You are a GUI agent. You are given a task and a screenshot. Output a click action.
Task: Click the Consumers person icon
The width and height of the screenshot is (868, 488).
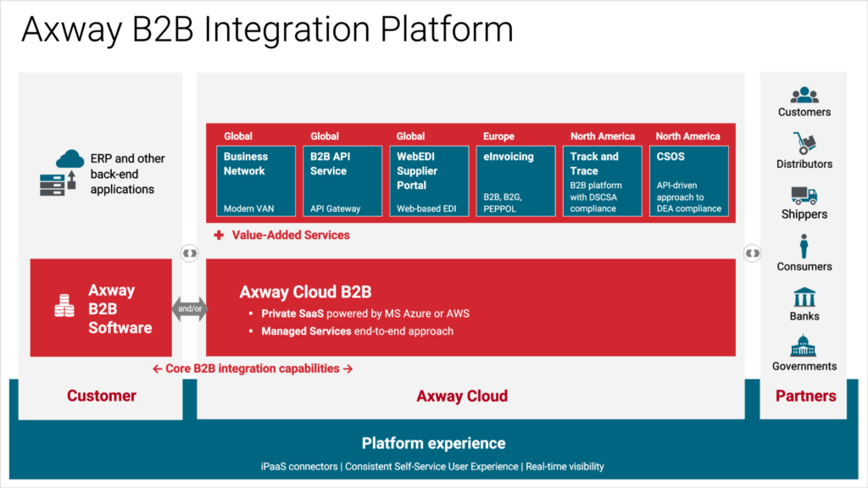point(804,248)
